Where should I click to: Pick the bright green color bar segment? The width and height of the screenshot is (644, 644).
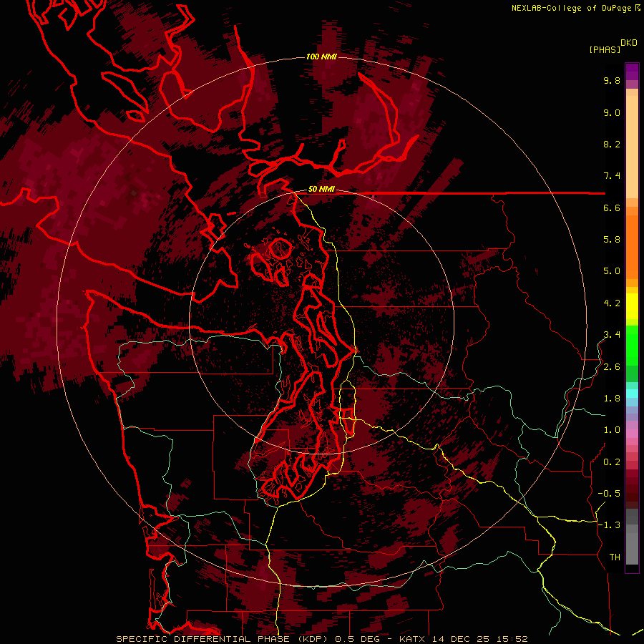click(632, 345)
